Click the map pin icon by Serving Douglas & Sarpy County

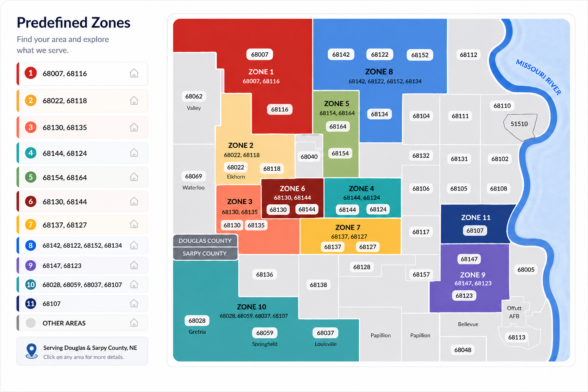tap(31, 351)
